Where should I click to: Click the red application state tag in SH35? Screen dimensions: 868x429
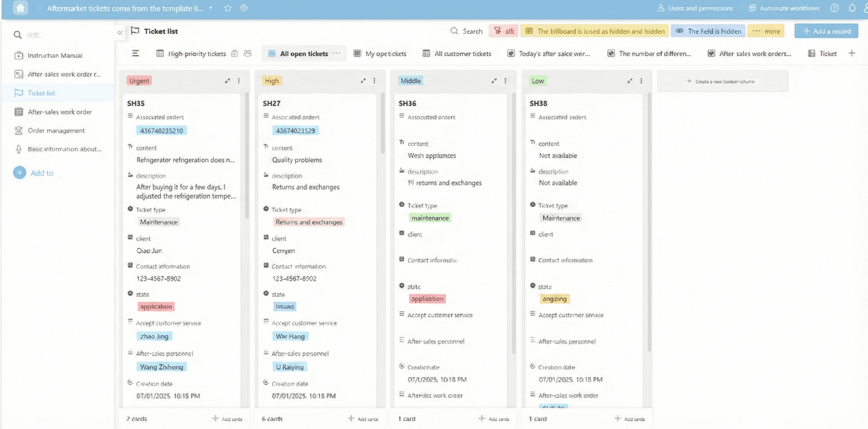pos(156,307)
